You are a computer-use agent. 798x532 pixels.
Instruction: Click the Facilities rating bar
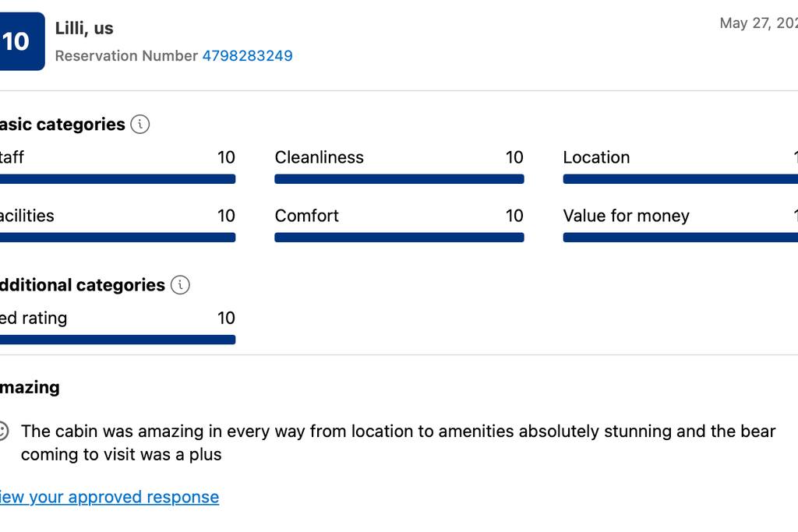point(117,238)
